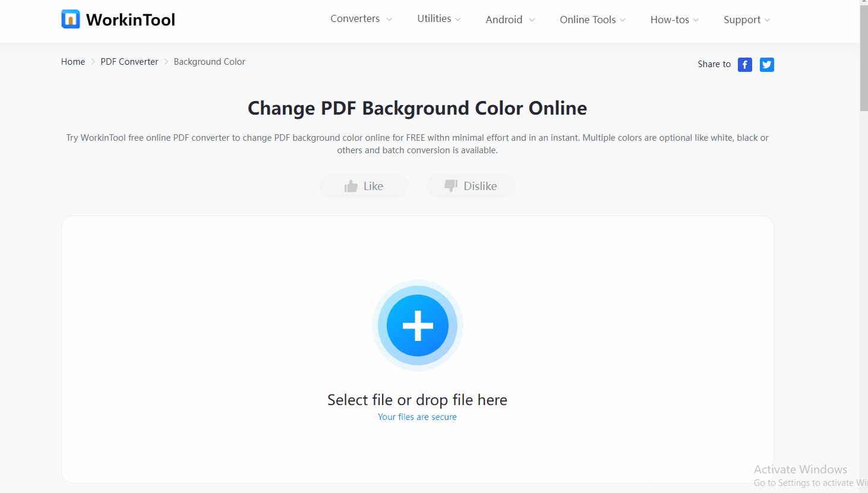Click the WorkinTool logo icon
868x493 pixels.
click(x=71, y=19)
